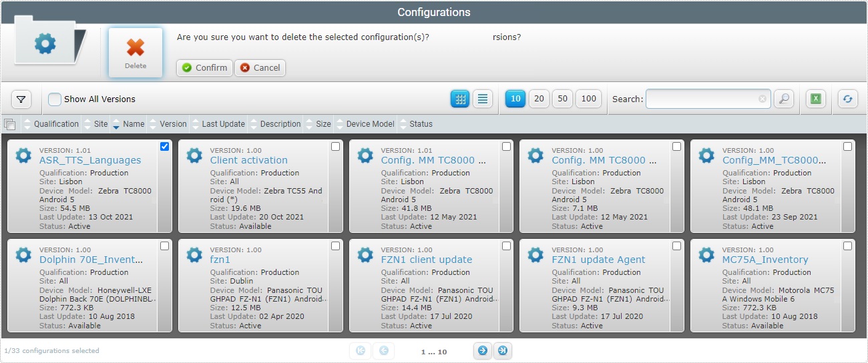Click the magnifier search icon

[x=784, y=99]
